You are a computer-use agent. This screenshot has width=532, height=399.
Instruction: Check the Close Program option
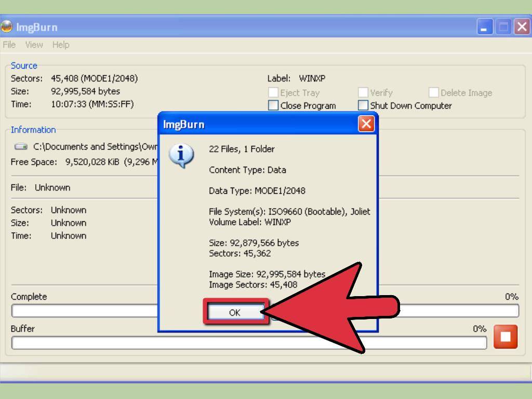click(x=273, y=105)
